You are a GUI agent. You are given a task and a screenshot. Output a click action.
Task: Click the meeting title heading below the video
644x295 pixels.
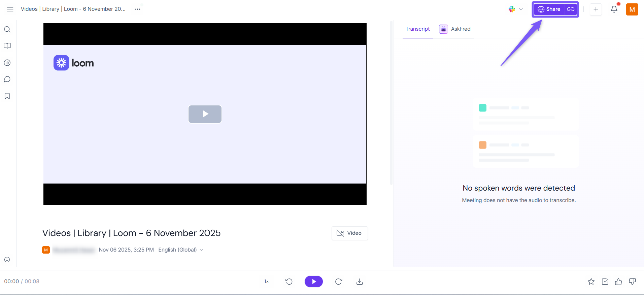(x=131, y=233)
